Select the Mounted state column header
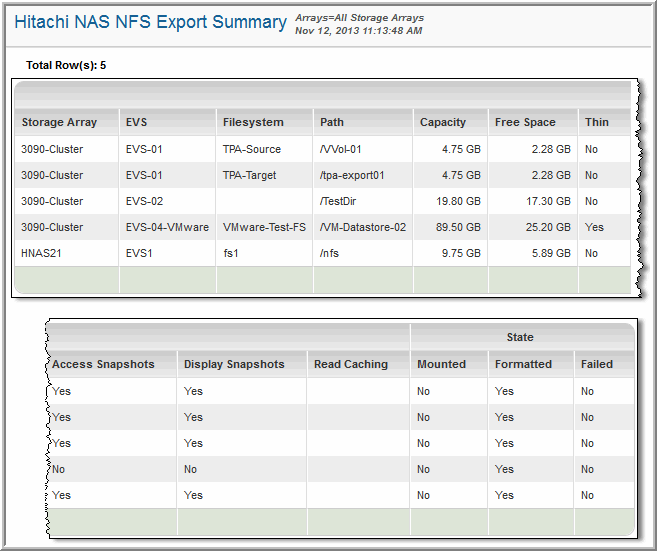The width and height of the screenshot is (657, 551). (x=442, y=364)
